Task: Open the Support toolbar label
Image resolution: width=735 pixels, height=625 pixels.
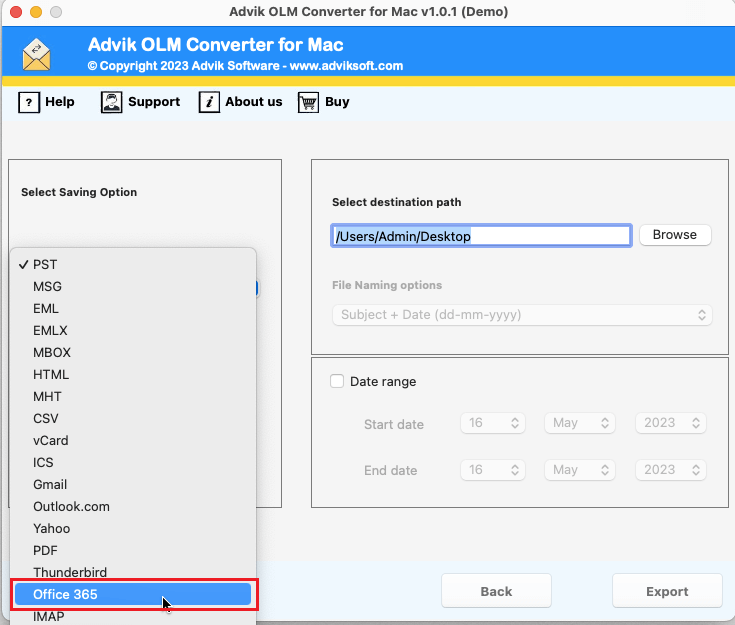Action: (154, 102)
